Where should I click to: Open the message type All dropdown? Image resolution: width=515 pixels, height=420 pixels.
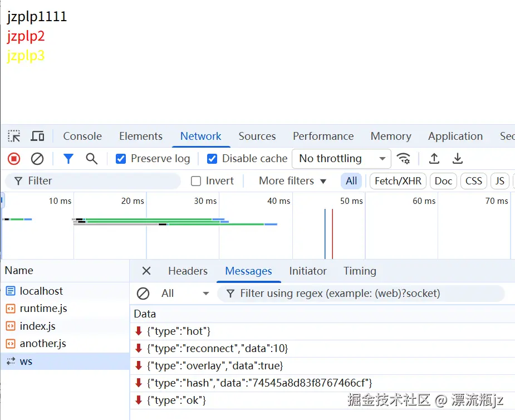(x=185, y=294)
